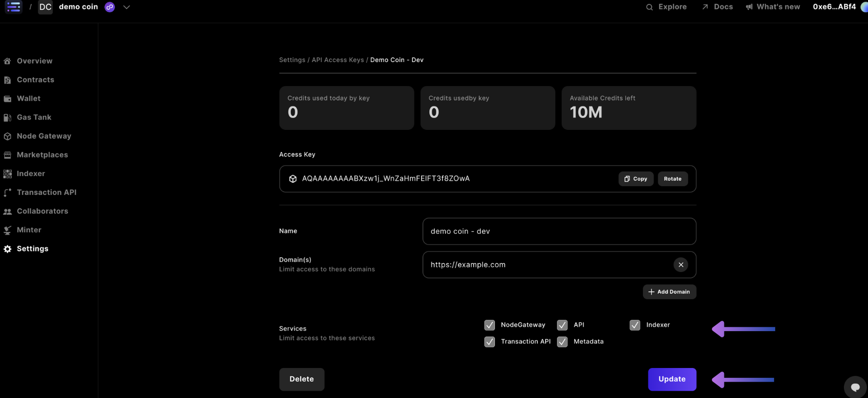868x398 pixels.
Task: Click the Name input field
Action: (559, 231)
